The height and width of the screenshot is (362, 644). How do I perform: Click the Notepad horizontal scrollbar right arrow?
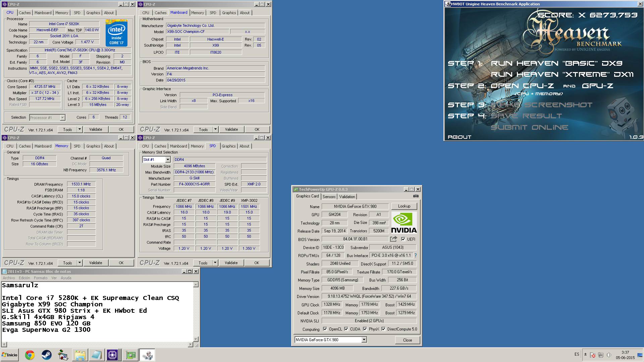(x=191, y=344)
